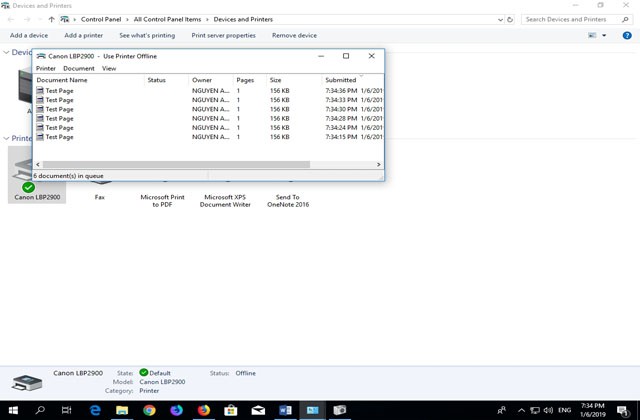Select the Fax printer
The height and width of the screenshot is (420, 640).
pos(100,197)
